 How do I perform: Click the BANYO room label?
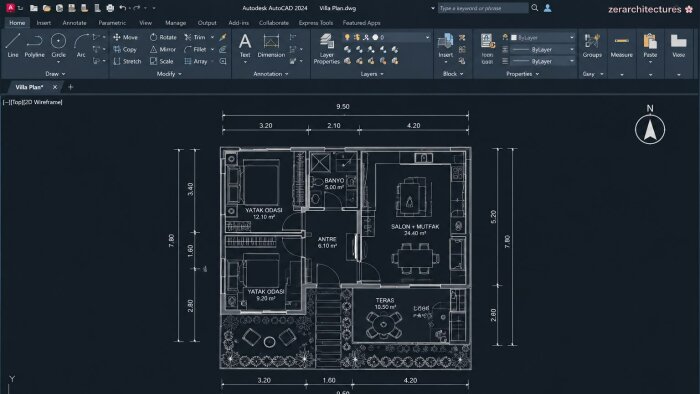click(334, 180)
